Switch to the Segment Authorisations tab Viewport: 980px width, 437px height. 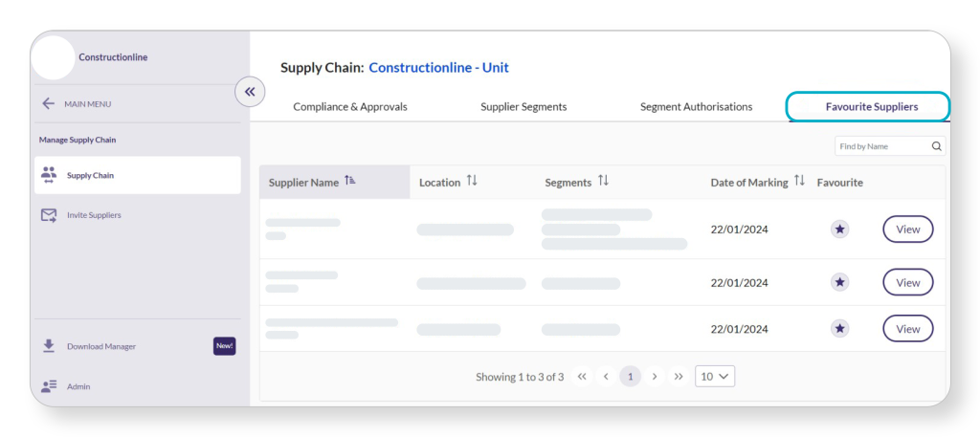(x=696, y=107)
